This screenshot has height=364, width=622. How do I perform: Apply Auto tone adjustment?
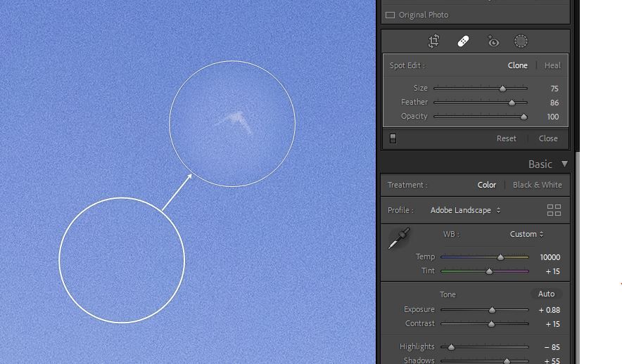[546, 294]
